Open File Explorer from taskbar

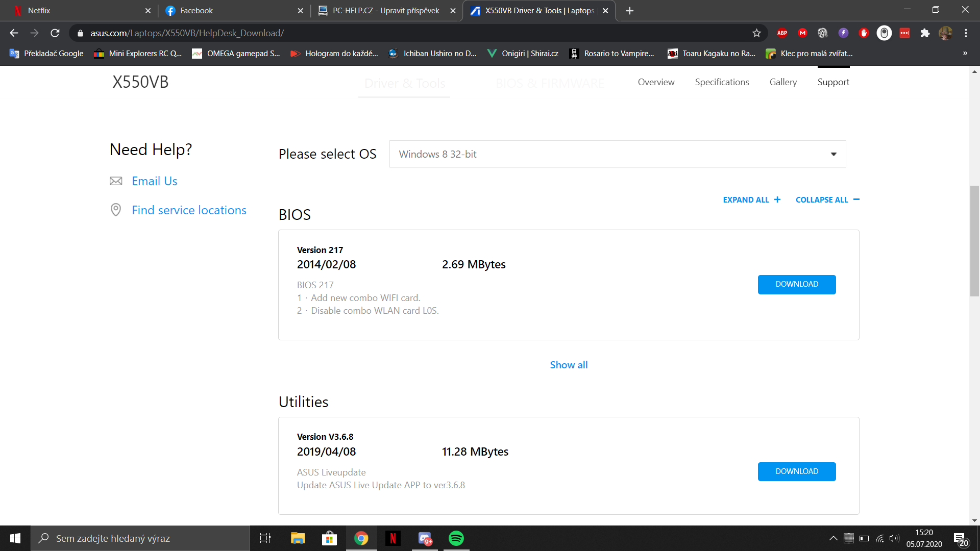(x=298, y=538)
